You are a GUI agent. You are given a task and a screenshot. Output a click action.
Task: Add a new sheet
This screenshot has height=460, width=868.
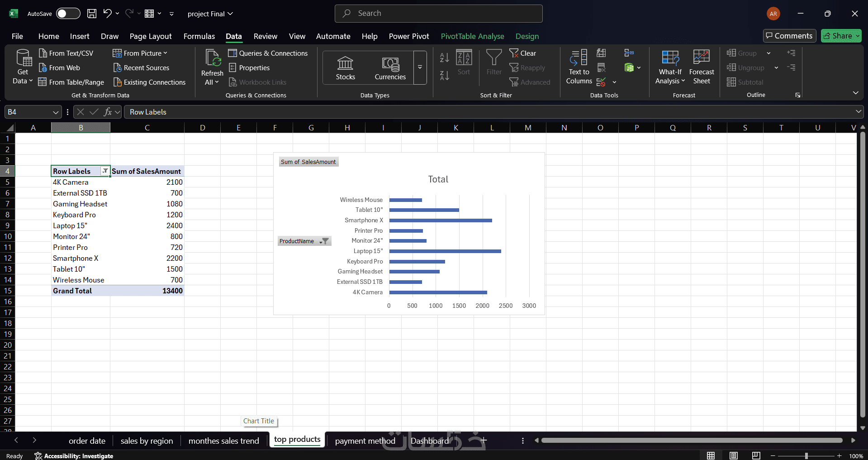(484, 440)
